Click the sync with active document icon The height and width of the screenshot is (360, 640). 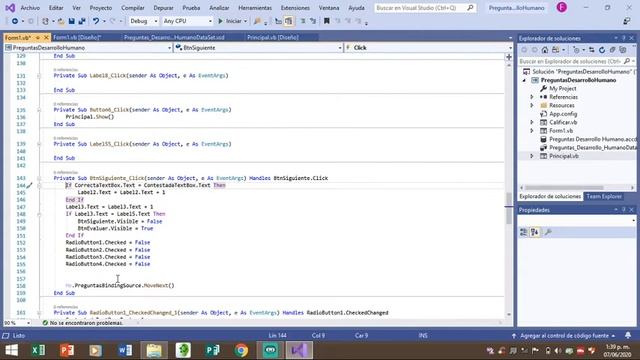tap(591, 50)
